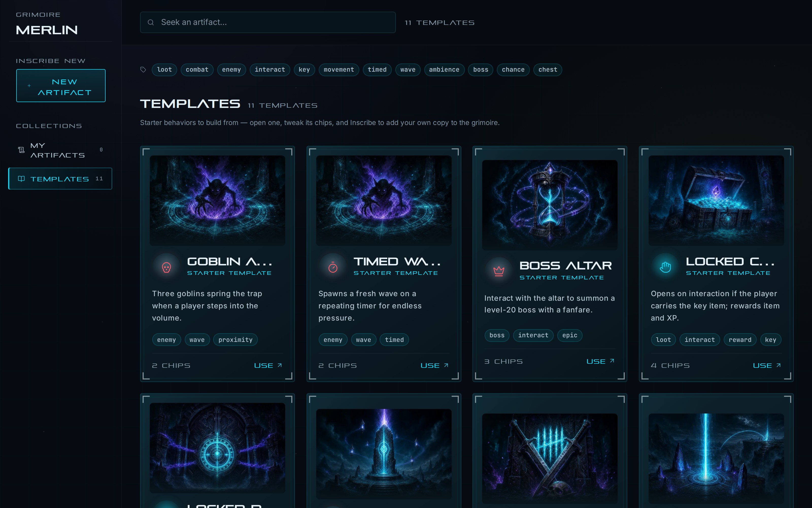Open the Timed Wave card artwork thumbnail
The width and height of the screenshot is (812, 508).
click(384, 201)
